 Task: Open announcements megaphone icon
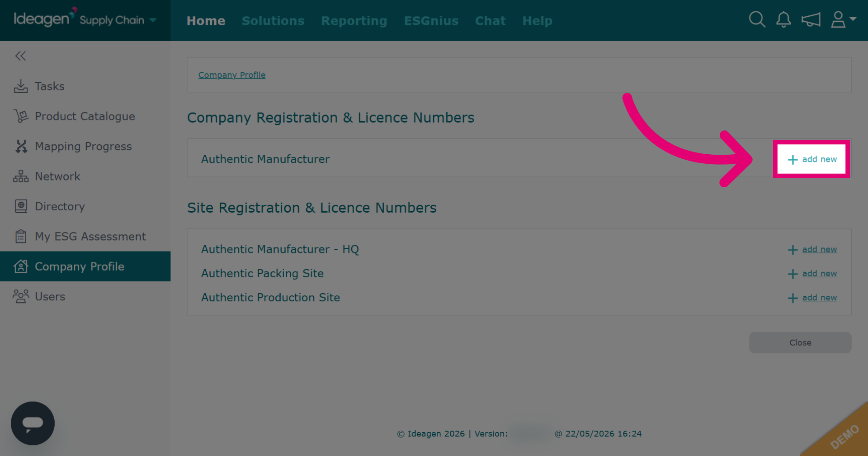coord(811,20)
